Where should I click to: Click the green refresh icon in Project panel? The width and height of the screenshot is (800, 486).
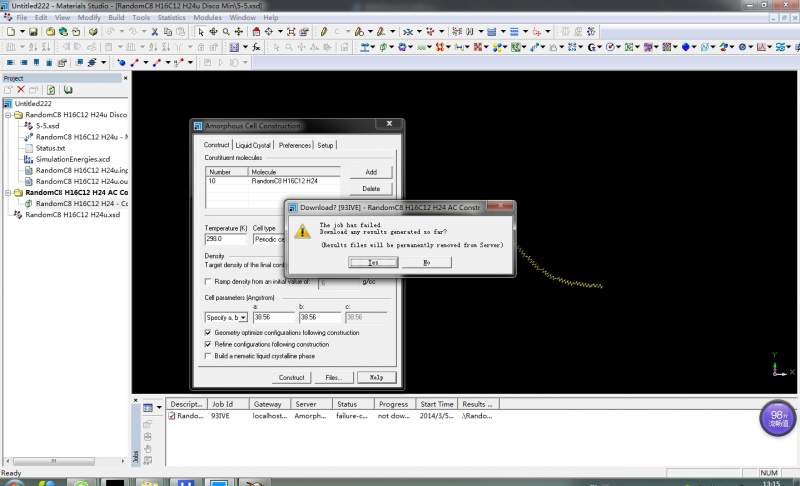pyautogui.click(x=51, y=90)
